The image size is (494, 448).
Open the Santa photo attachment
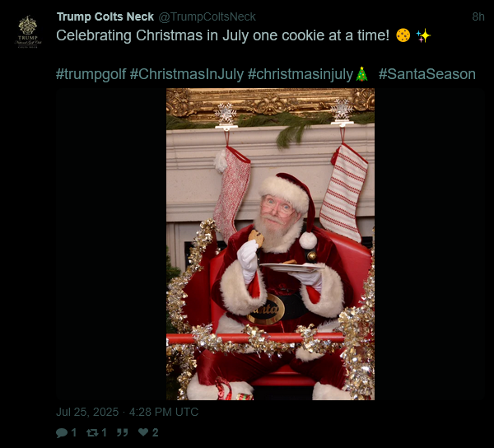pos(270,244)
